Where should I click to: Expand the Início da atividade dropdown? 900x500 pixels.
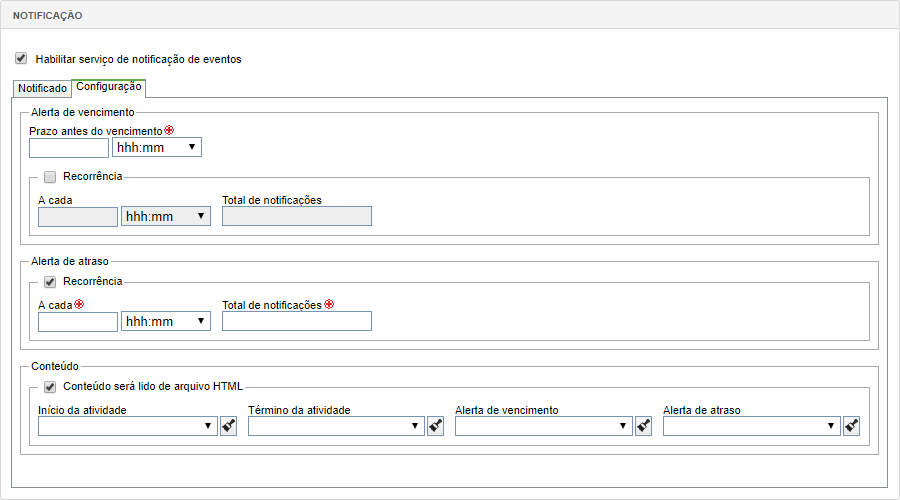pyautogui.click(x=128, y=426)
